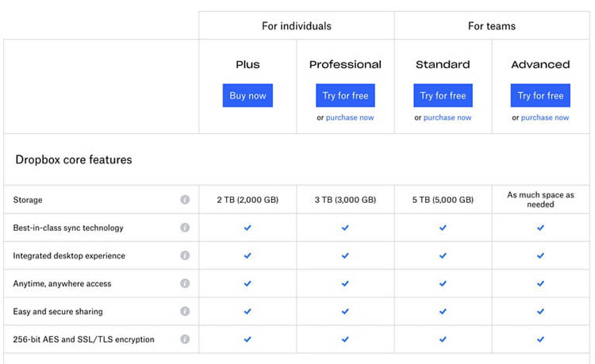Click Plus checkmark for 256-bit AES encryption

pyautogui.click(x=248, y=339)
